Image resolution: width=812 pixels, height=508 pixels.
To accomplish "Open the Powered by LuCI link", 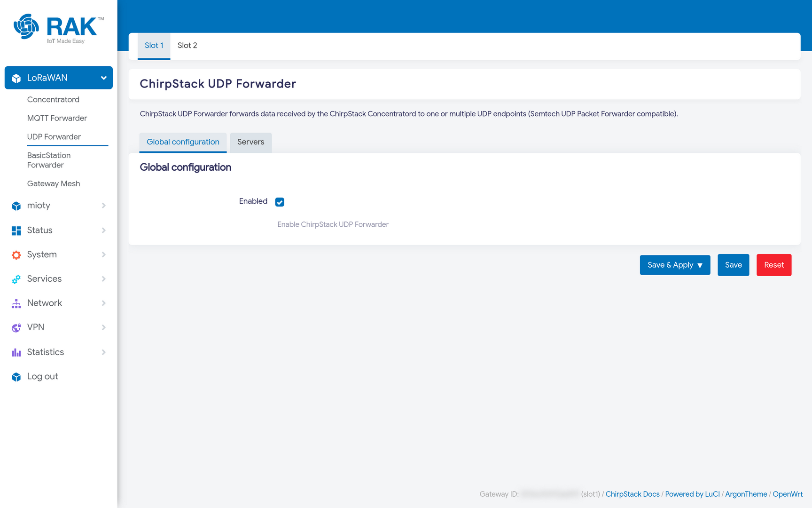I will [x=692, y=494].
